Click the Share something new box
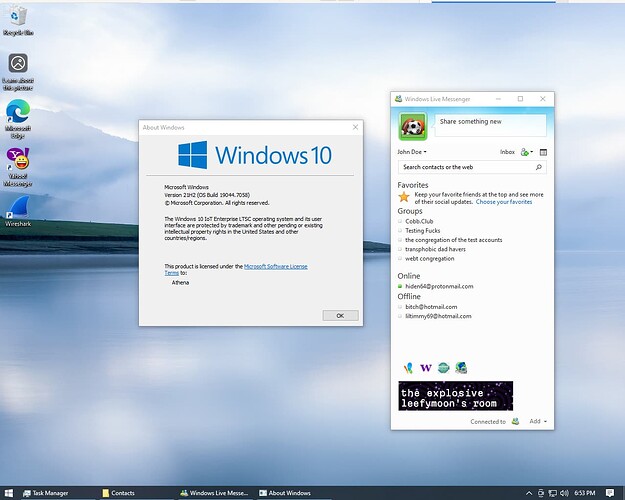 pos(490,126)
